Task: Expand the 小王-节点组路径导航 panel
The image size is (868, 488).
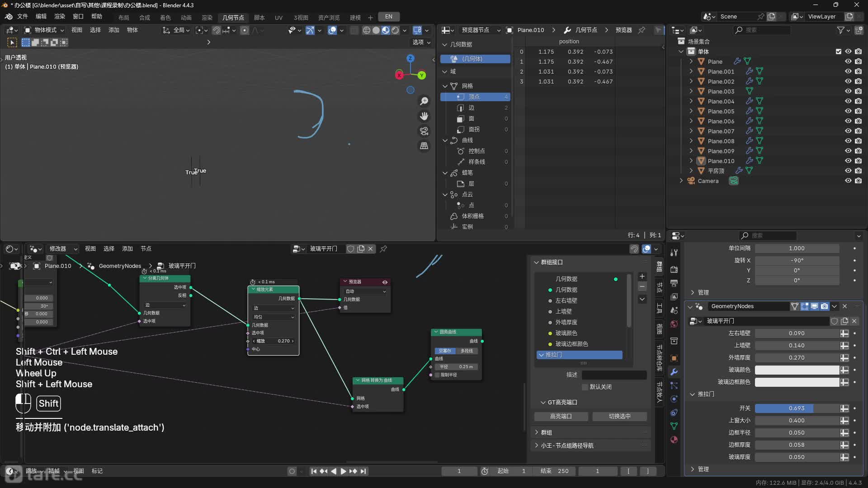Action: (x=537, y=446)
